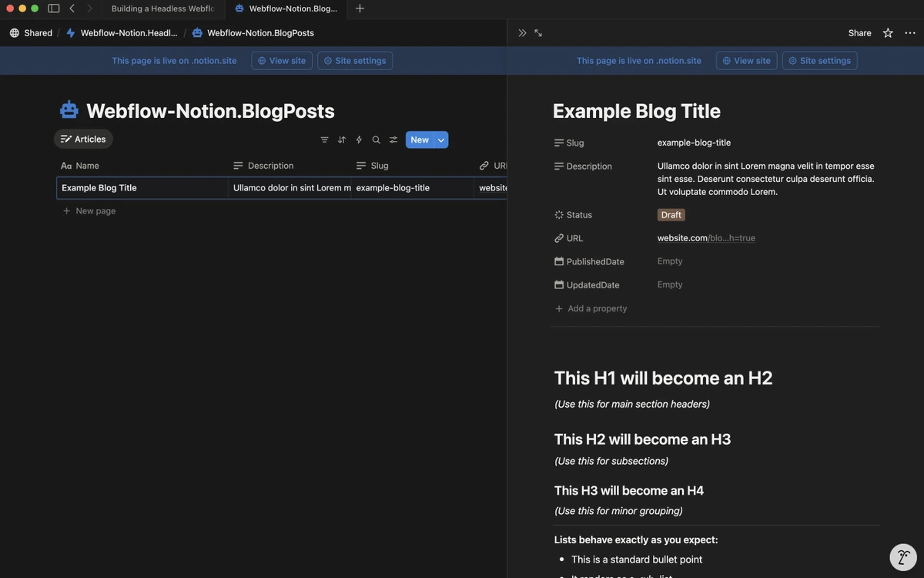
Task: Open the three-dot more menu
Action: click(910, 33)
